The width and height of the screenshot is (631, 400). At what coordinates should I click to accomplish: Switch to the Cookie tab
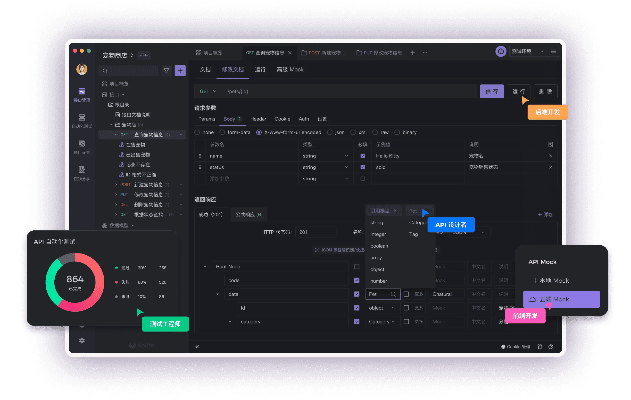(x=282, y=119)
